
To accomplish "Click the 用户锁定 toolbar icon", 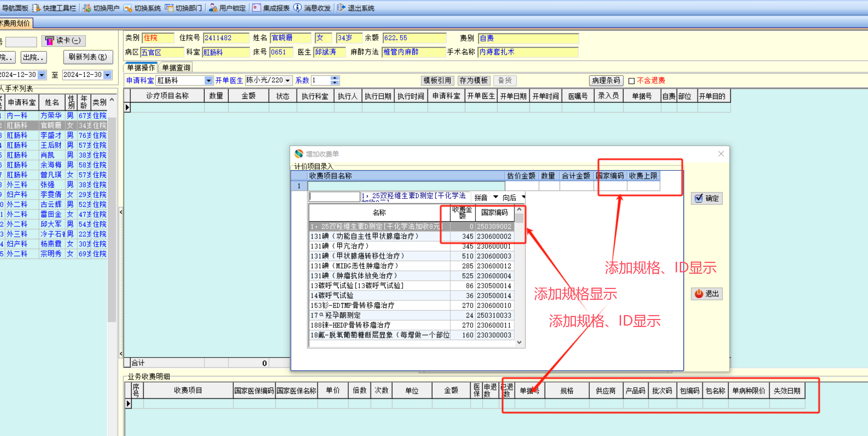I will tap(213, 8).
